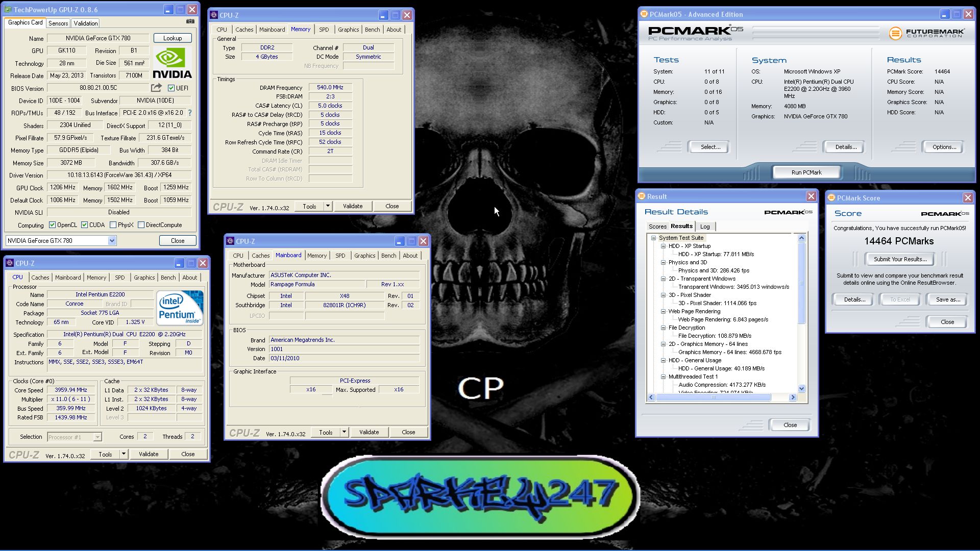Click the BIOS Version field 80.80.21.00.5C
The width and height of the screenshot is (980, 551).
pyautogui.click(x=98, y=88)
